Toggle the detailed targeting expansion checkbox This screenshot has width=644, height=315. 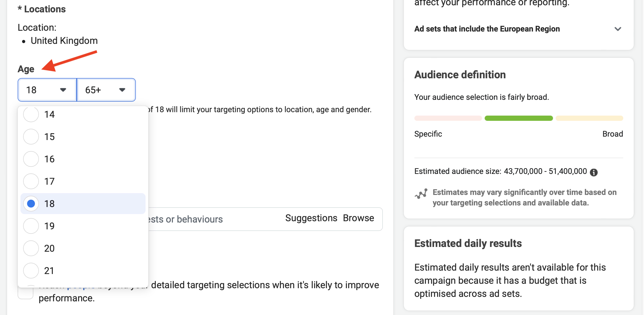(25, 292)
